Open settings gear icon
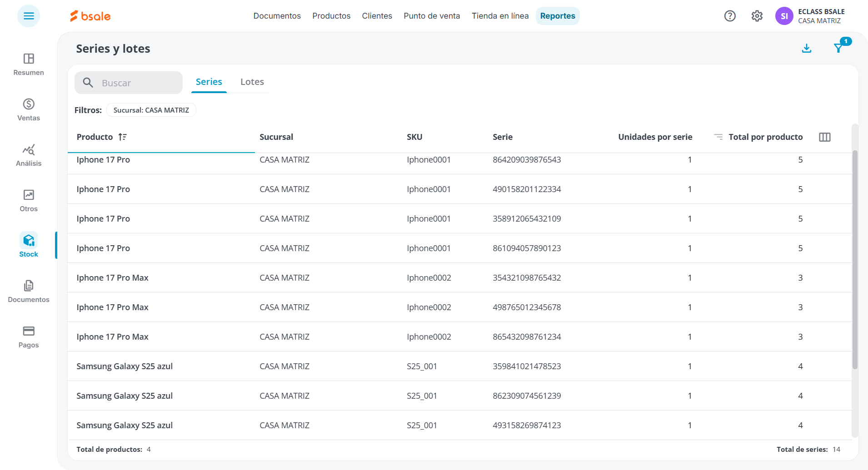Screen dimensions: 868x470 click(x=757, y=16)
